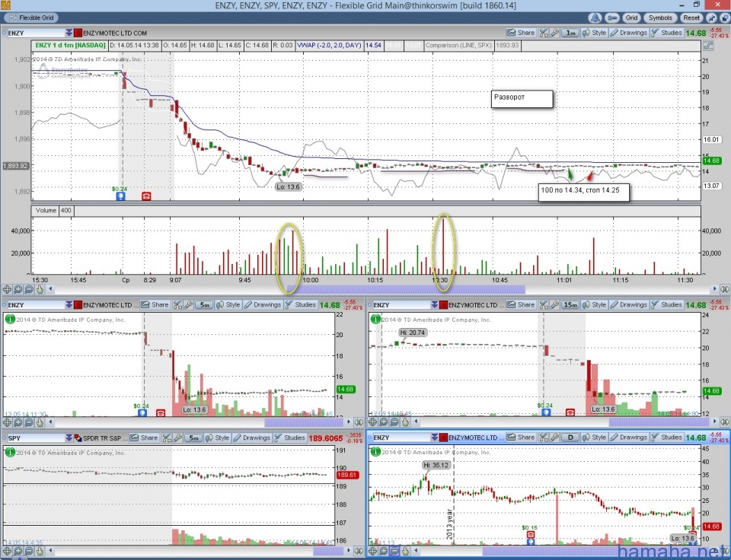Click the crosshair tool under the ENZY 5m chart

click(7, 422)
